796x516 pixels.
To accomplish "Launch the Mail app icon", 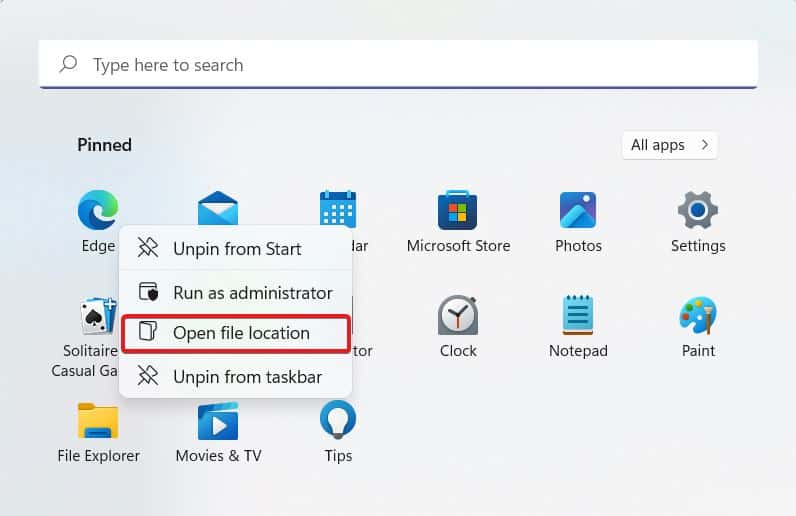I will pyautogui.click(x=218, y=208).
